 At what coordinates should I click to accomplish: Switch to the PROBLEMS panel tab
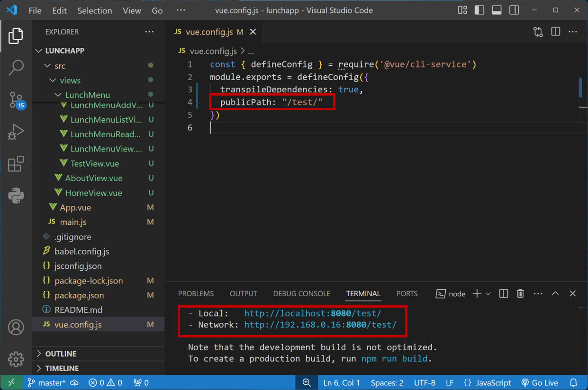pos(196,294)
